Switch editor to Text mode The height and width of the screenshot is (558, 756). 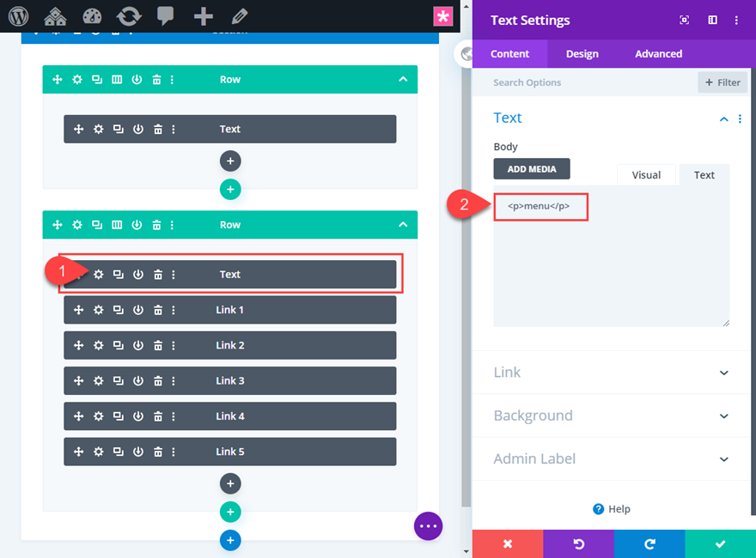(x=704, y=175)
